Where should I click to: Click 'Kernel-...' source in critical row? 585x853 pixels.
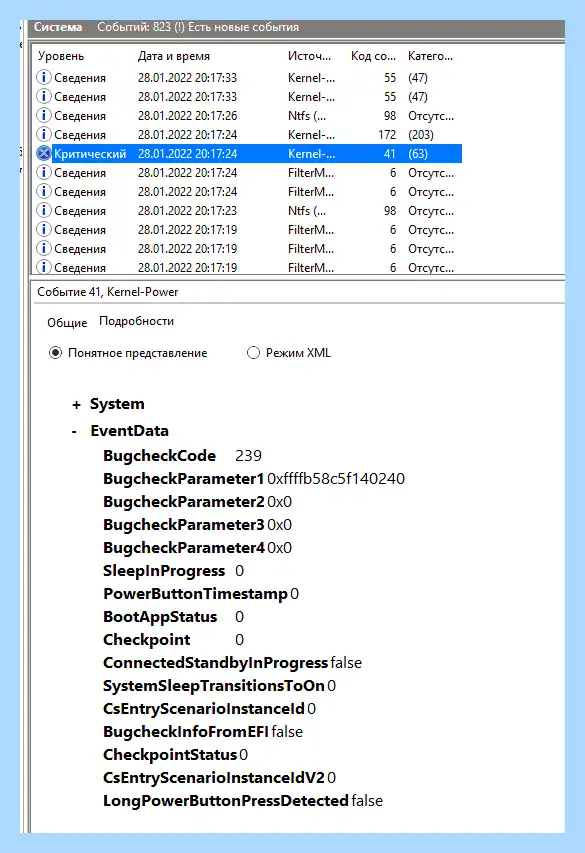pyautogui.click(x=311, y=154)
